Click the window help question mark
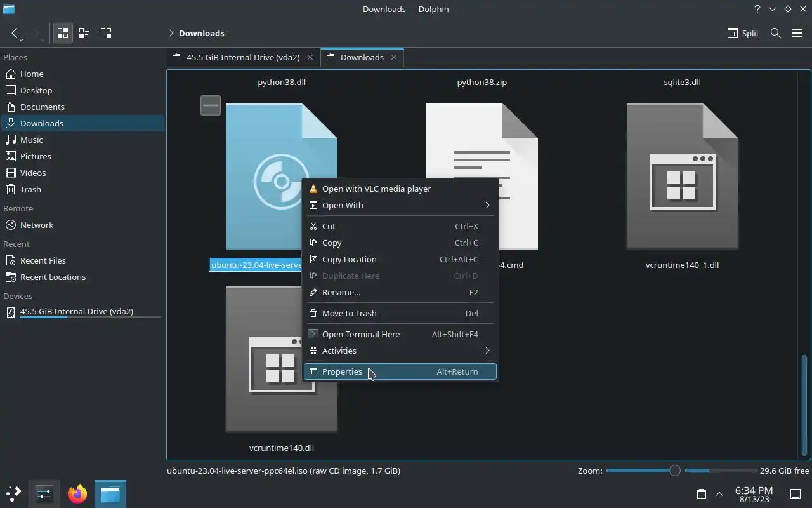This screenshot has width=812, height=508. point(757,9)
